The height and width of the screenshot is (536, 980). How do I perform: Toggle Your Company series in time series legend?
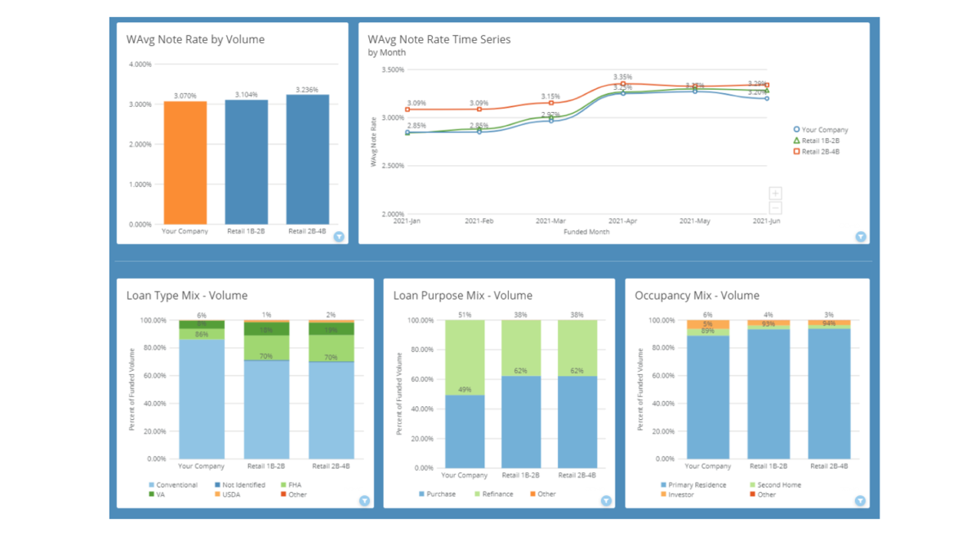824,130
